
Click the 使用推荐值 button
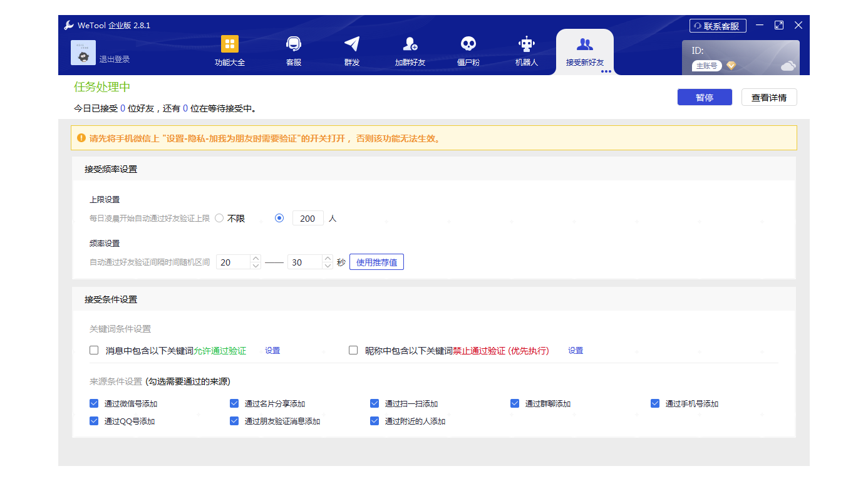pos(376,262)
